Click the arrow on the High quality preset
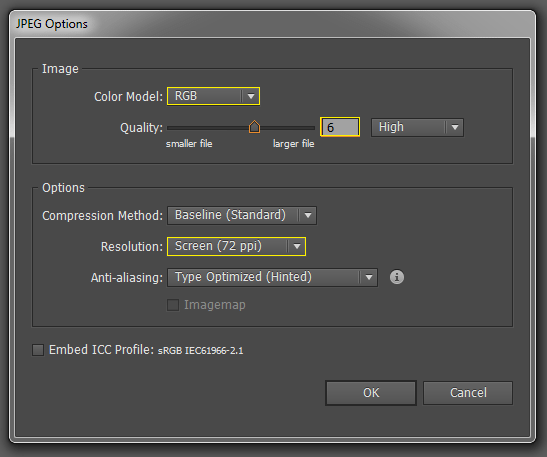The image size is (547, 457). (x=455, y=127)
